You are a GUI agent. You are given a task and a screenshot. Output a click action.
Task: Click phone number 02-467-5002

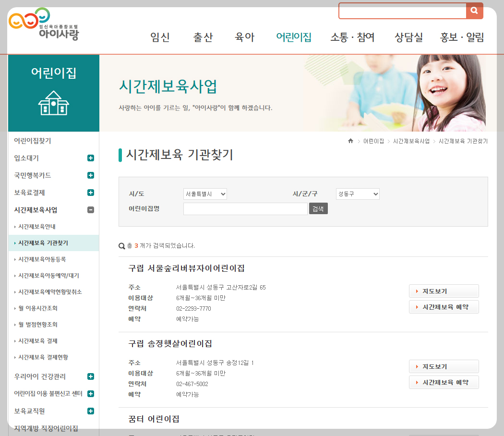(192, 384)
